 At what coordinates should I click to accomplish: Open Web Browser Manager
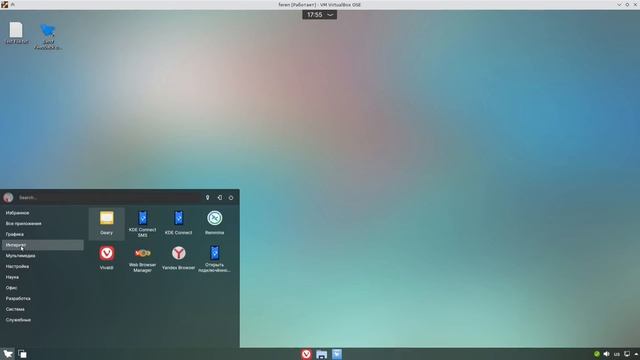click(142, 258)
